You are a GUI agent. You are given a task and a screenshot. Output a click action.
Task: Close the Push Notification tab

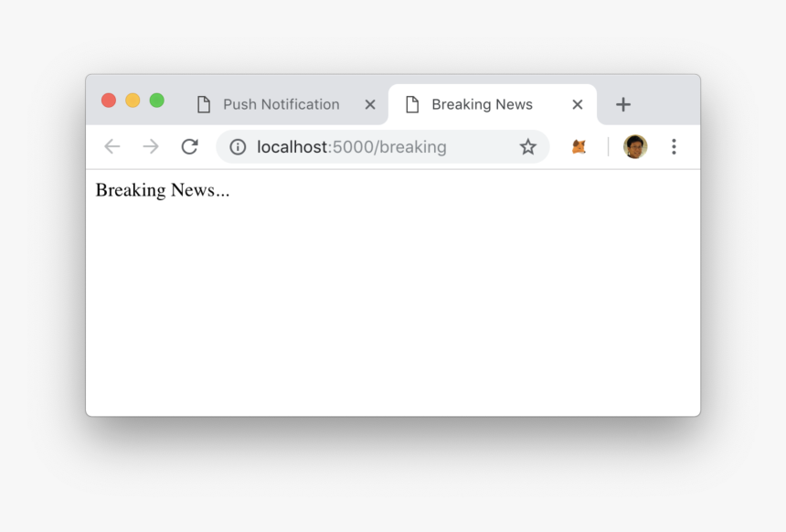click(369, 104)
